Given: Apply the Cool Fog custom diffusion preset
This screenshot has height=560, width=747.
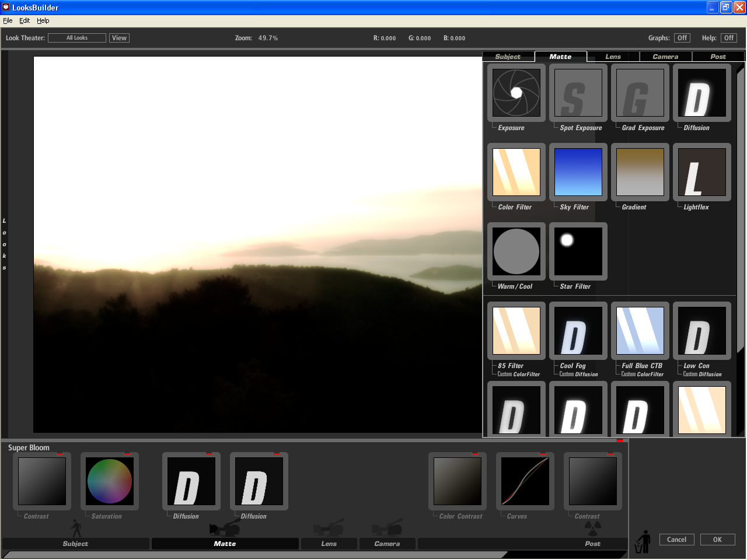Looking at the screenshot, I should point(578,331).
